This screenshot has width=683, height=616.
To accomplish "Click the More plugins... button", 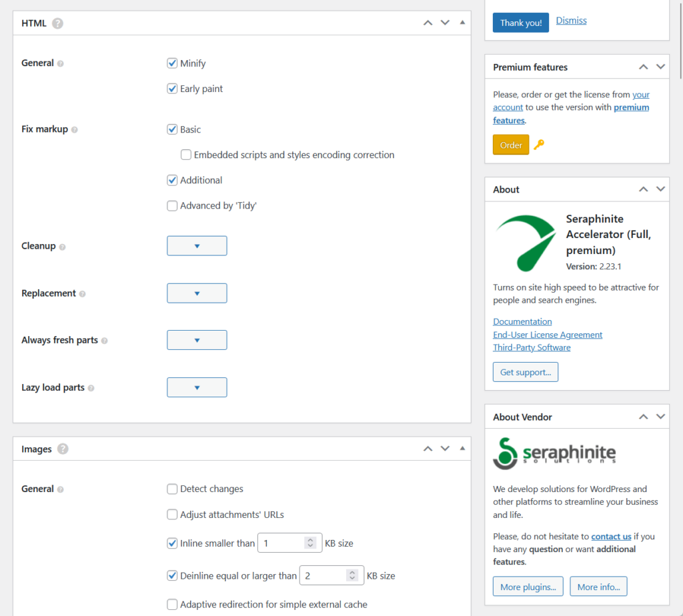I will click(x=528, y=587).
